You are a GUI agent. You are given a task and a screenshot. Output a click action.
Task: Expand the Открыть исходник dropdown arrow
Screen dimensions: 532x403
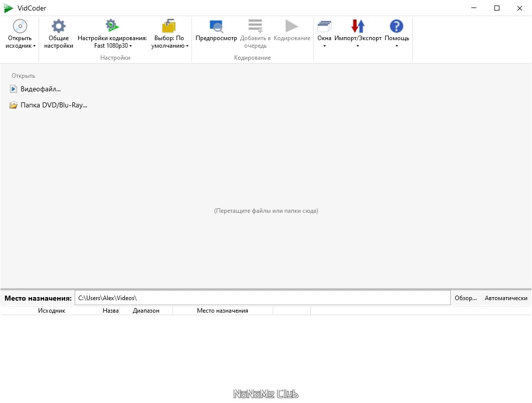point(34,46)
